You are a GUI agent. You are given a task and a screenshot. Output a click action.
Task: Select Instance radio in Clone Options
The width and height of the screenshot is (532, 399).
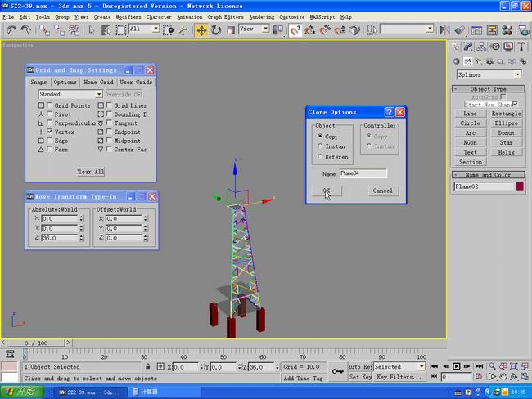click(x=320, y=146)
